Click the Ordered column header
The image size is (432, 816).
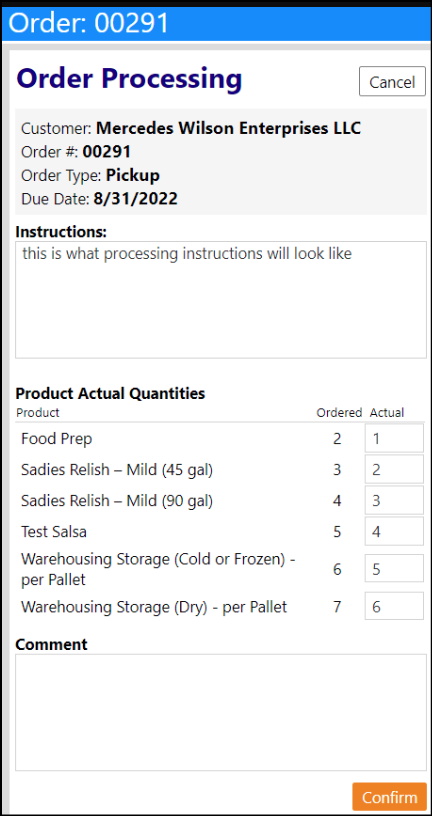pyautogui.click(x=339, y=413)
